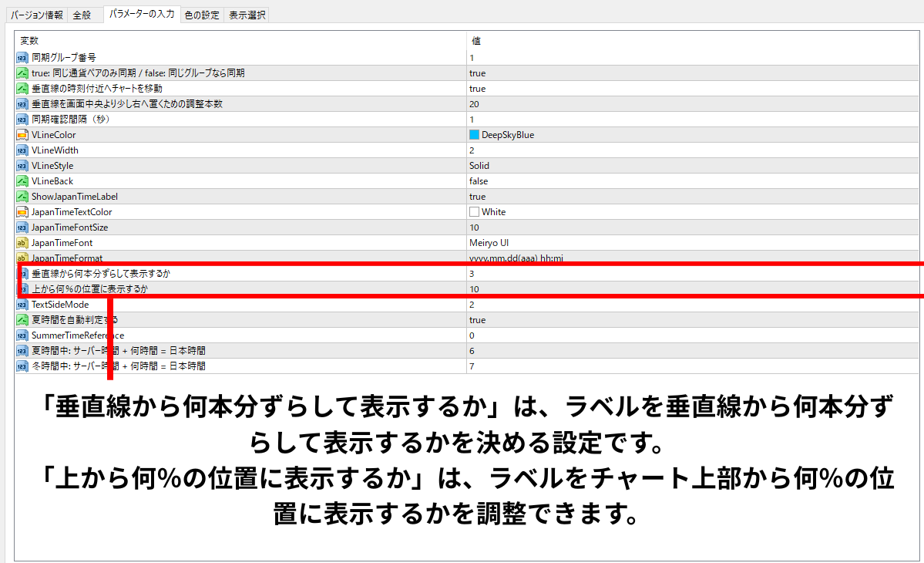Click the boolean icon beside VLineBack
Screen dimensions: 924x563
[22, 181]
